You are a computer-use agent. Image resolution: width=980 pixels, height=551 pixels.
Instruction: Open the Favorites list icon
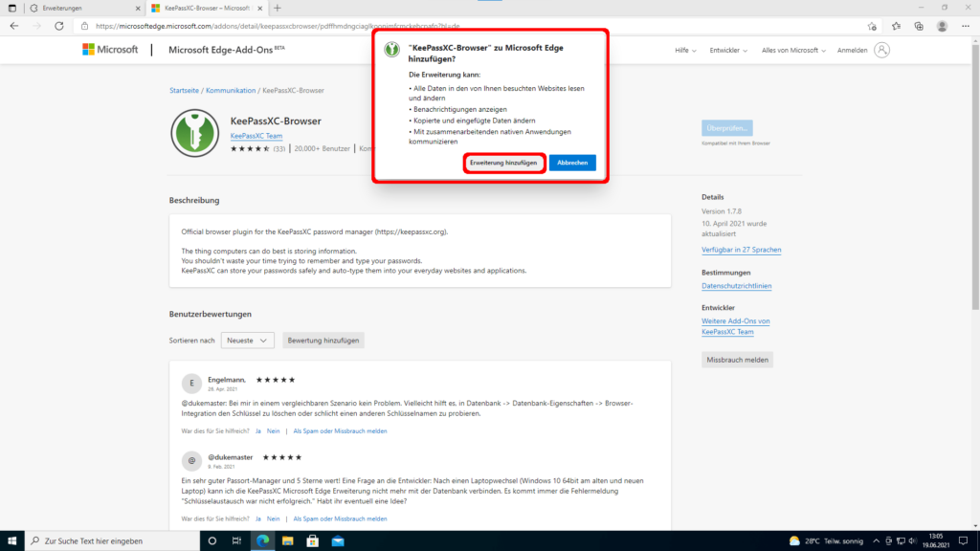[896, 26]
